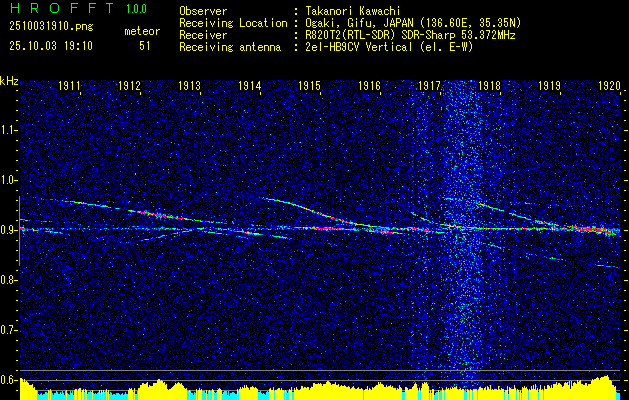Click the 1916 time axis label
The height and width of the screenshot is (400, 629).
point(369,85)
